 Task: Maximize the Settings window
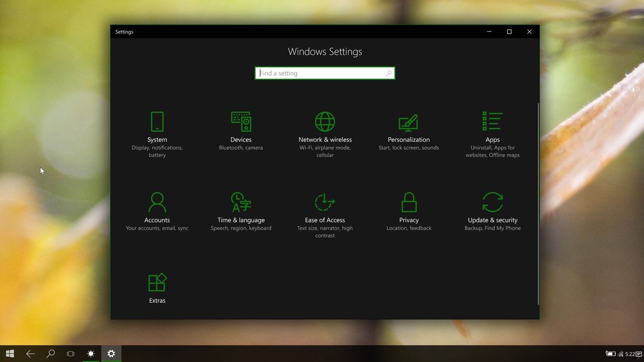(509, 32)
